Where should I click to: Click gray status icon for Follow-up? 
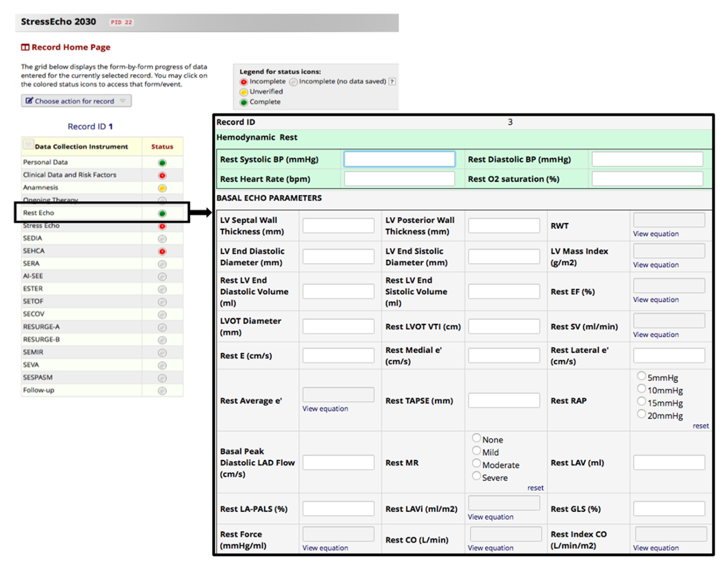coord(162,391)
